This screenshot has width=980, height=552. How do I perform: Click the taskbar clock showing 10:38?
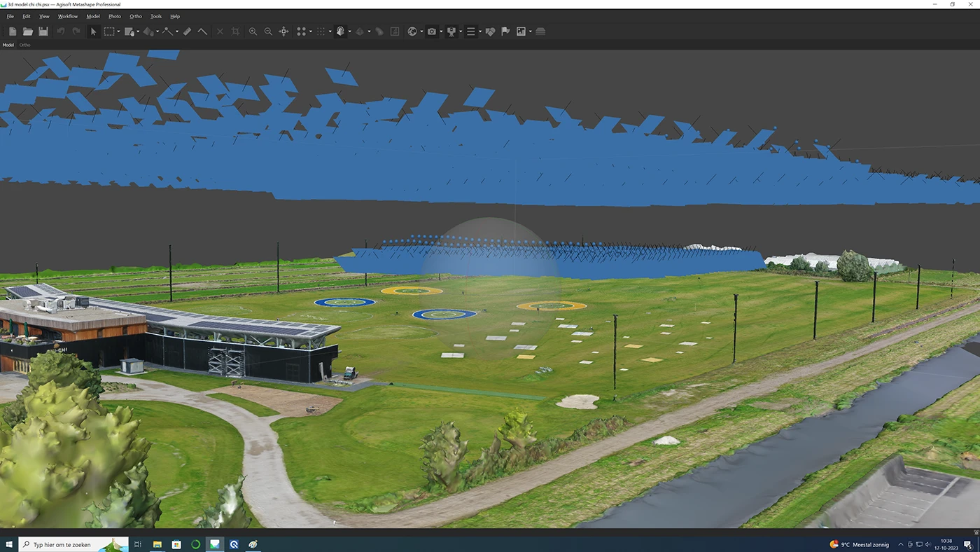(x=946, y=544)
